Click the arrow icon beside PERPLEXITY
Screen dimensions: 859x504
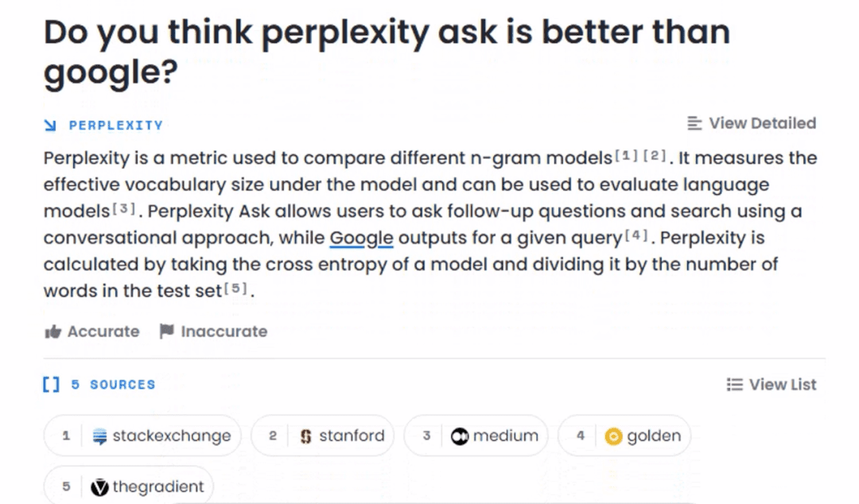pyautogui.click(x=51, y=124)
